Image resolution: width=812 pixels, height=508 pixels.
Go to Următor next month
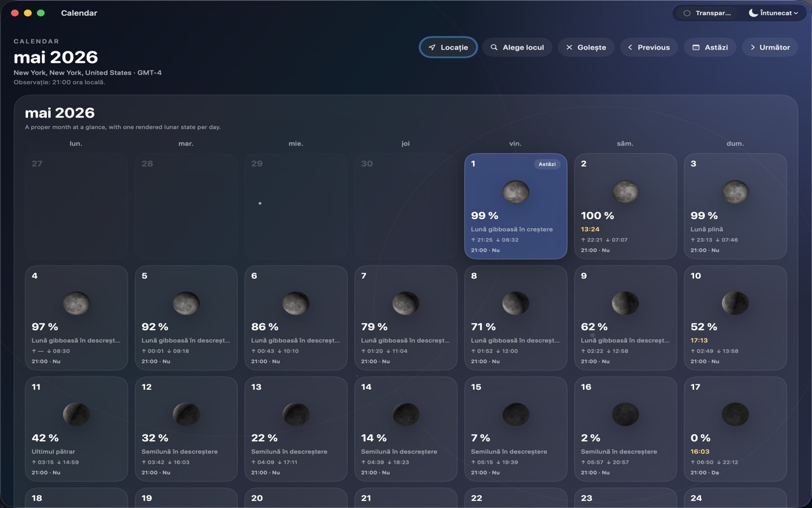click(x=769, y=47)
